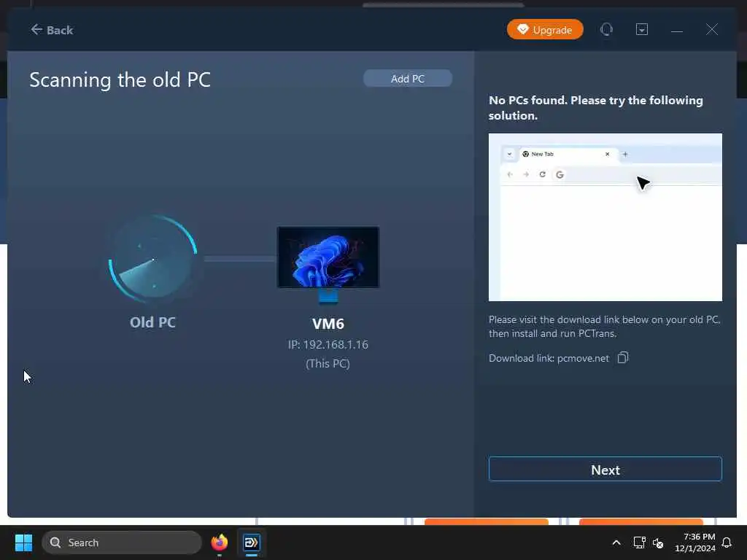Screen dimensions: 747x560
Task: Close the PCTrans window
Action: tap(712, 29)
